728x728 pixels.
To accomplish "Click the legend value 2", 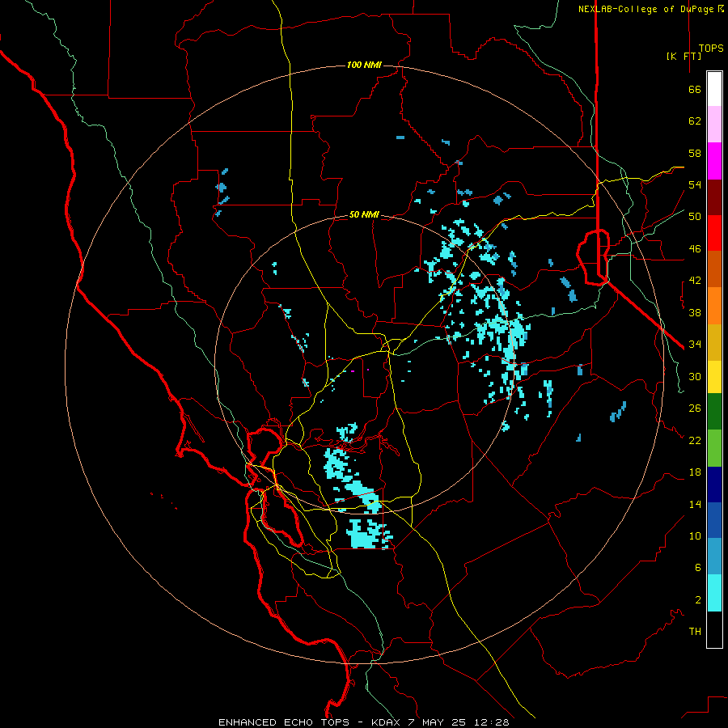I will (697, 600).
